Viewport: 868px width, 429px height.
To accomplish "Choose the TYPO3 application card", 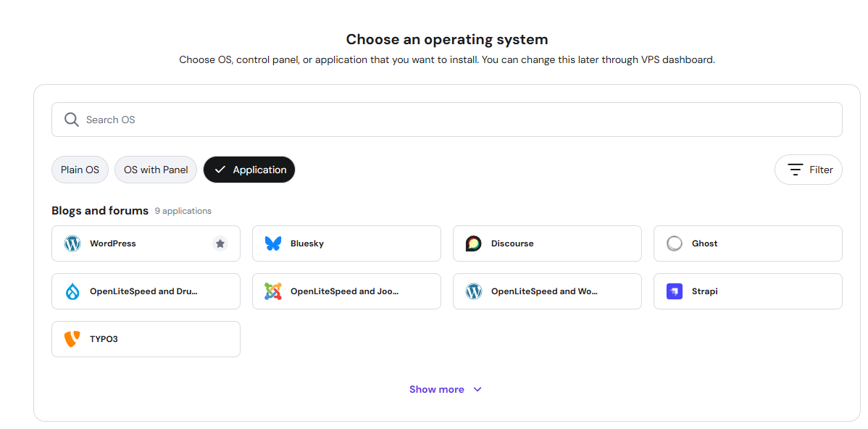I will [146, 338].
